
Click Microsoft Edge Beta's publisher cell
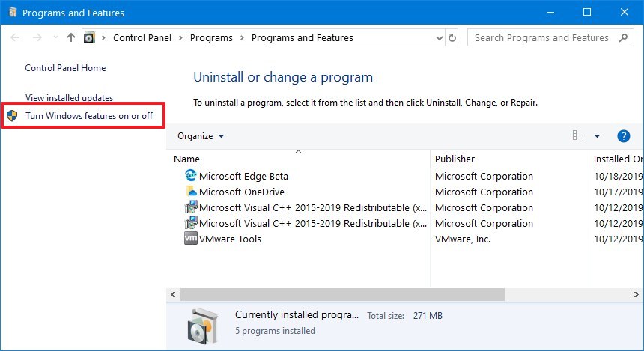[484, 176]
